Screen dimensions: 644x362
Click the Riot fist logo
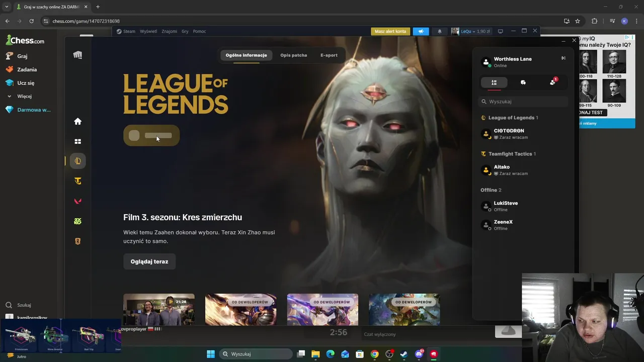[x=77, y=55]
